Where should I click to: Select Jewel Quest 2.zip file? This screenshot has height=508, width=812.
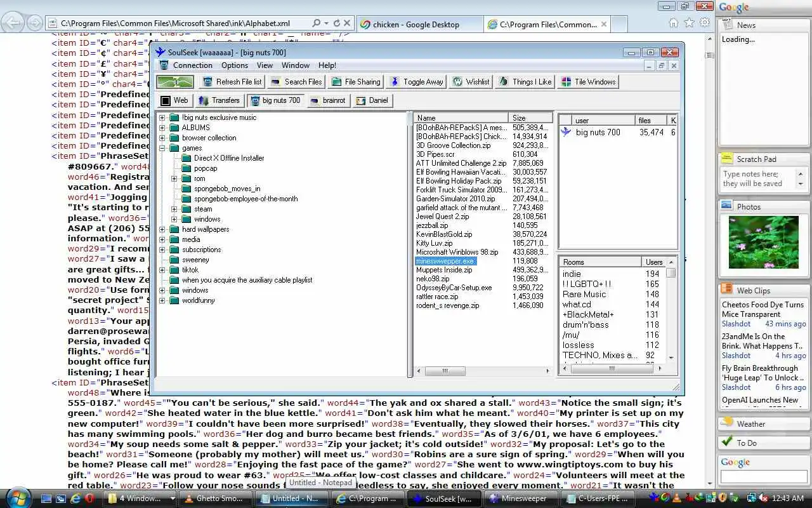[x=442, y=217]
